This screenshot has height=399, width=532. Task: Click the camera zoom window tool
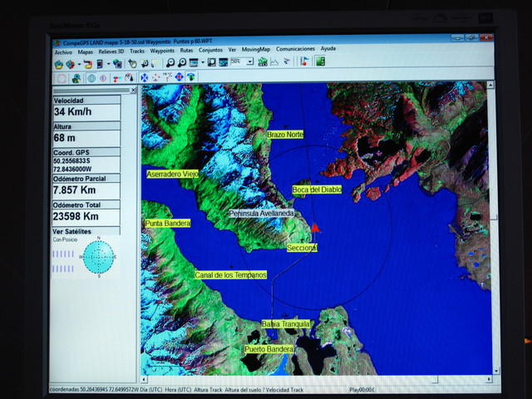coord(144,63)
